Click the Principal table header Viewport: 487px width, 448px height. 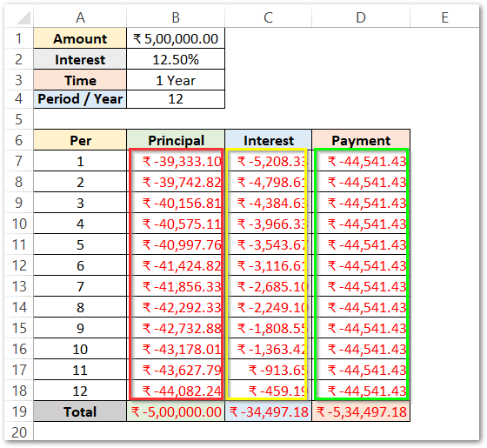[176, 140]
